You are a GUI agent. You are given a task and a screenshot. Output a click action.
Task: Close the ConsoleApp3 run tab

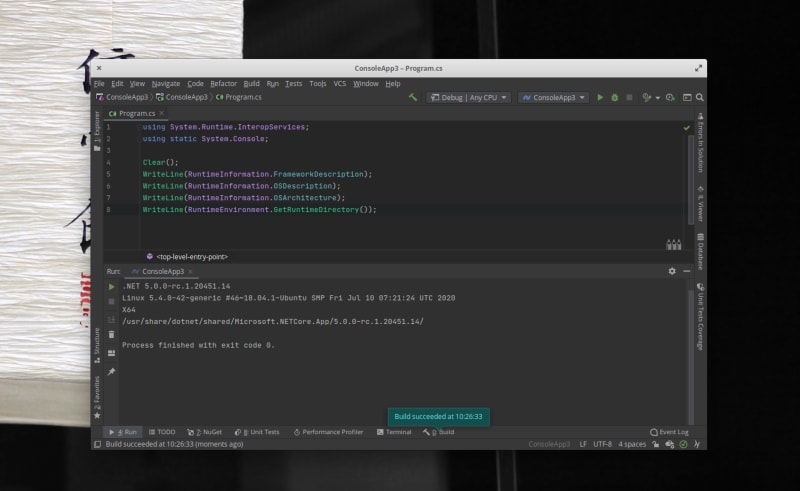(190, 272)
